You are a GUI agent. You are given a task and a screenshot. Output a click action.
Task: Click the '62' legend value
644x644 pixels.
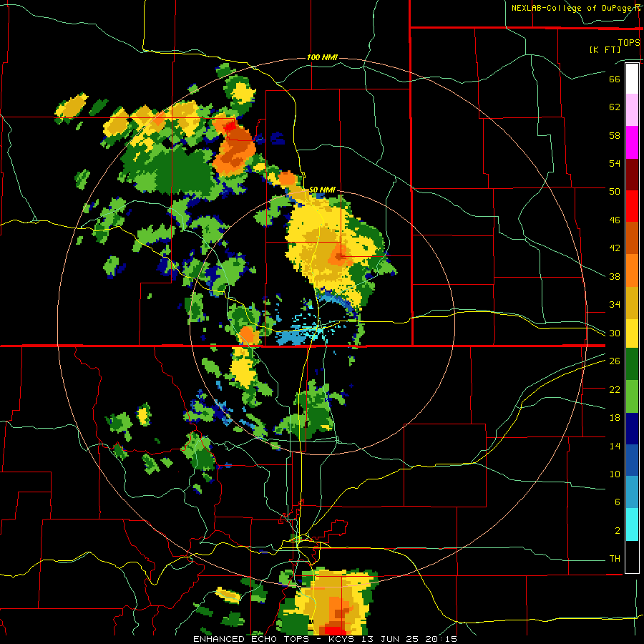[615, 107]
